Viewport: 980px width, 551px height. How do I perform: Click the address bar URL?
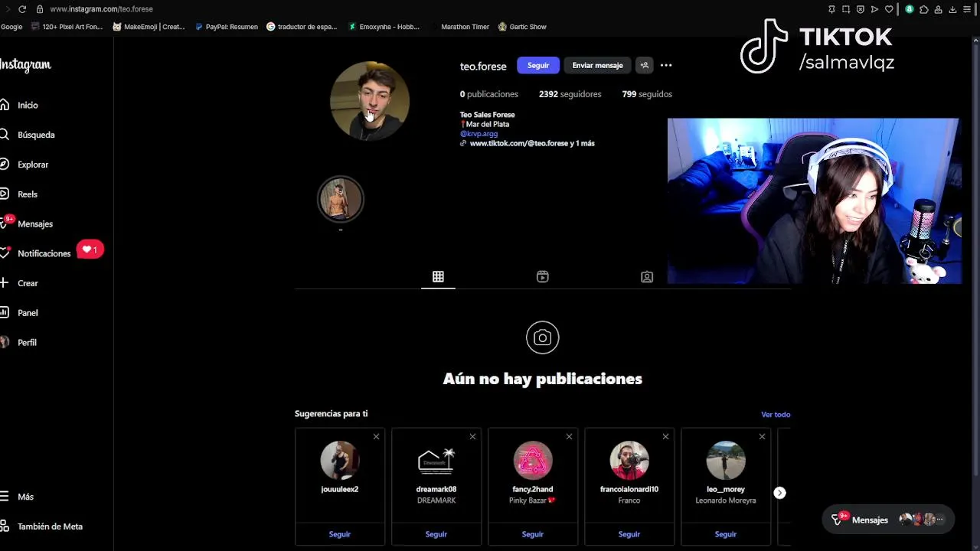pyautogui.click(x=101, y=9)
